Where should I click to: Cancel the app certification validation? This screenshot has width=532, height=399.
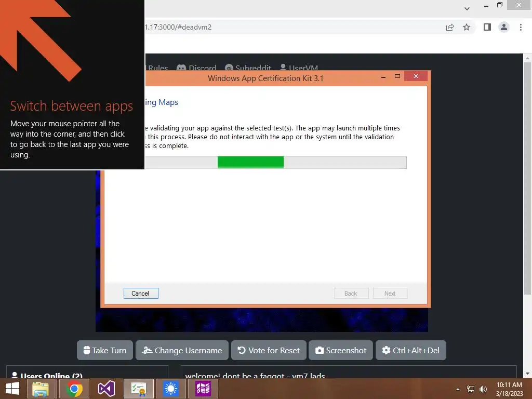pos(141,293)
